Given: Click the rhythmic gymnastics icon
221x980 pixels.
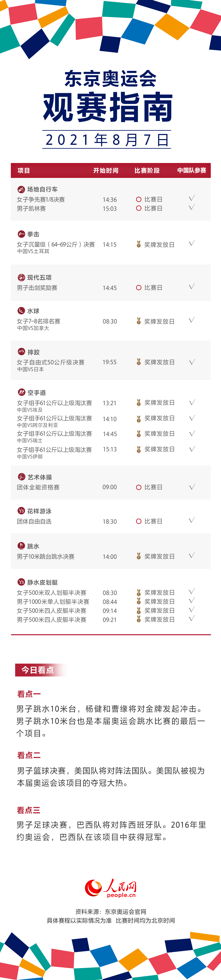Looking at the screenshot, I should pos(21,477).
